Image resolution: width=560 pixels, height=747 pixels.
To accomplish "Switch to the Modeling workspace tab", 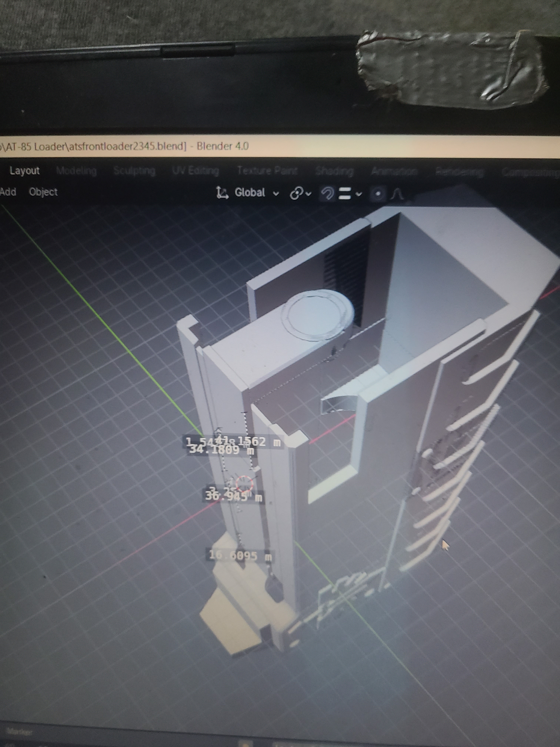I will coord(77,171).
